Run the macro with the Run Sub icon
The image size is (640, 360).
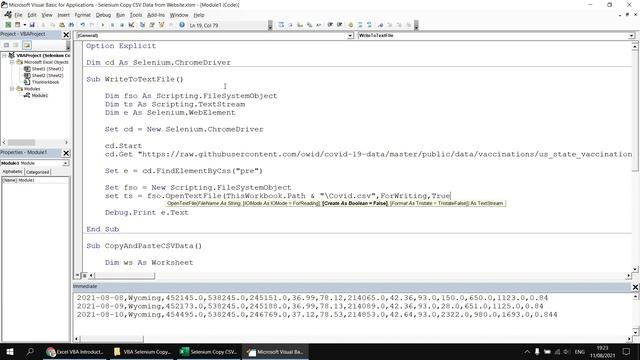(x=103, y=25)
